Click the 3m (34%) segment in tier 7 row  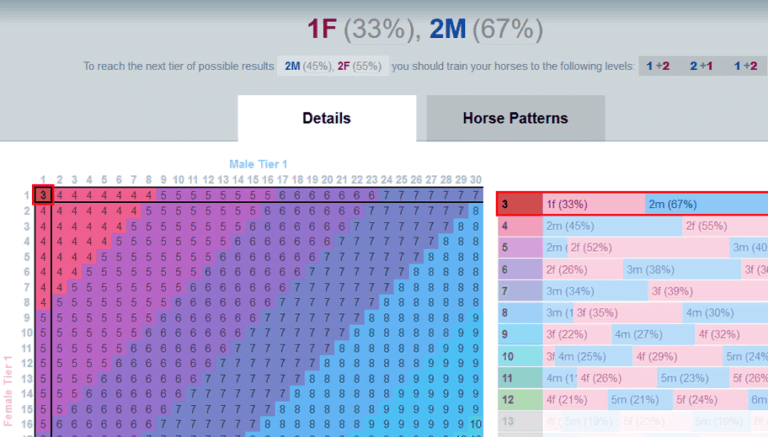click(x=596, y=291)
